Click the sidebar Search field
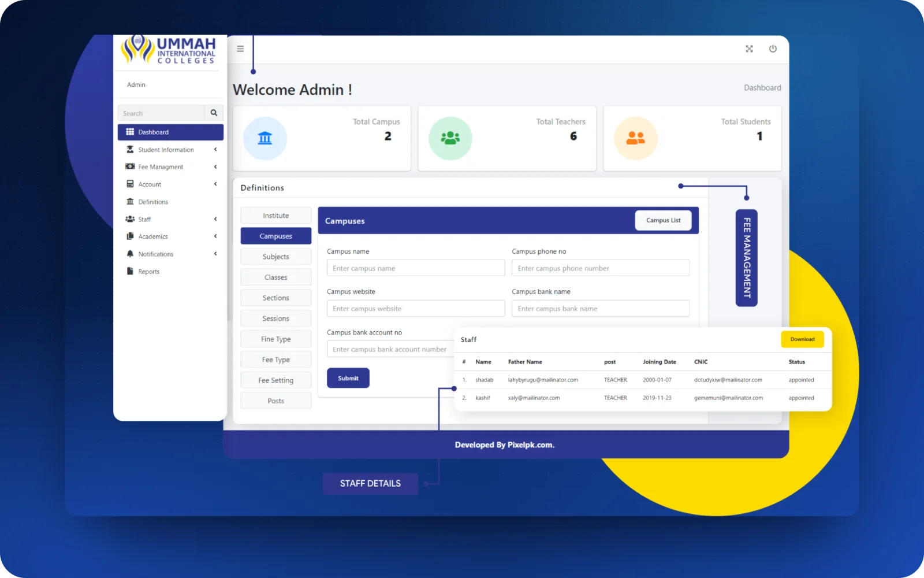Viewport: 924px width, 578px height. [161, 113]
